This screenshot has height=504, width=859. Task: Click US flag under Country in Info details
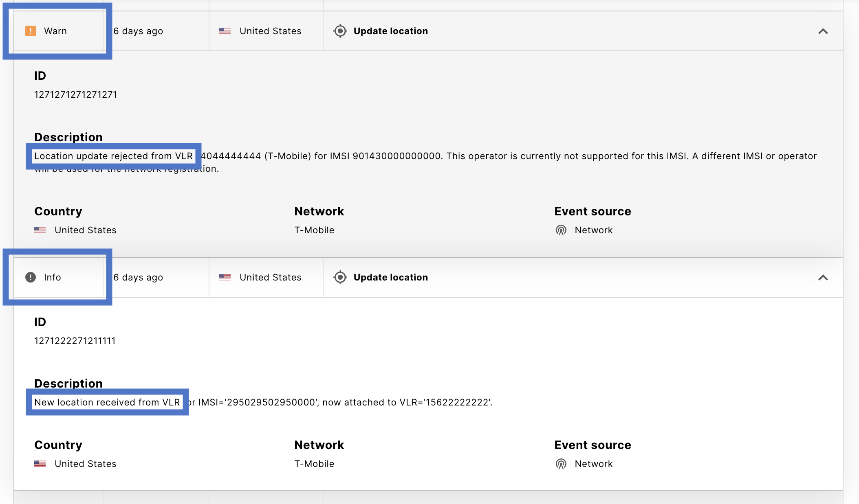click(40, 464)
